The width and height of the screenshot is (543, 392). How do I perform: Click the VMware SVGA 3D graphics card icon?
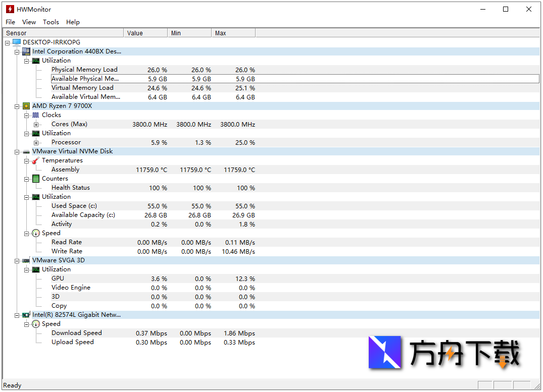(26, 260)
